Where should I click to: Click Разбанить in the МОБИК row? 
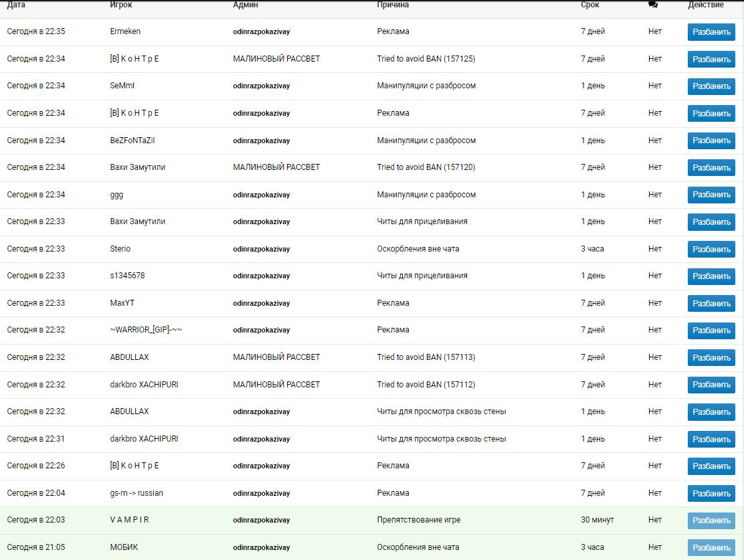pos(711,547)
